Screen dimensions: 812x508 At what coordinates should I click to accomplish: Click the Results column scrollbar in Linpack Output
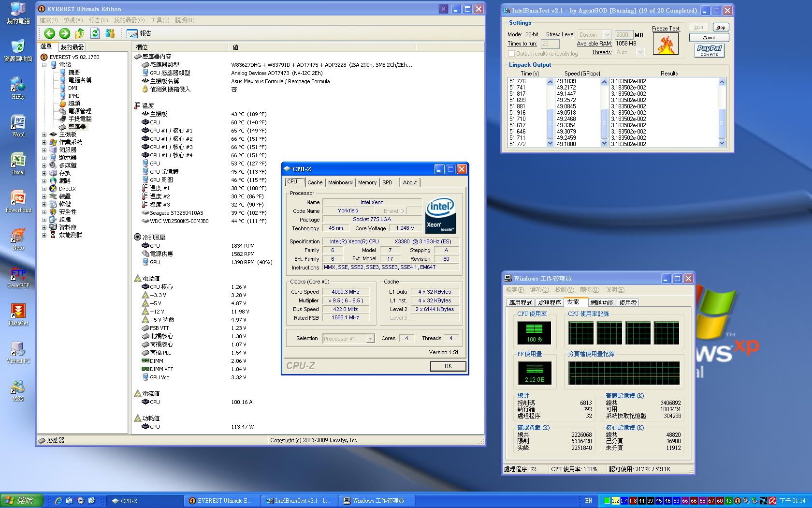click(722, 113)
